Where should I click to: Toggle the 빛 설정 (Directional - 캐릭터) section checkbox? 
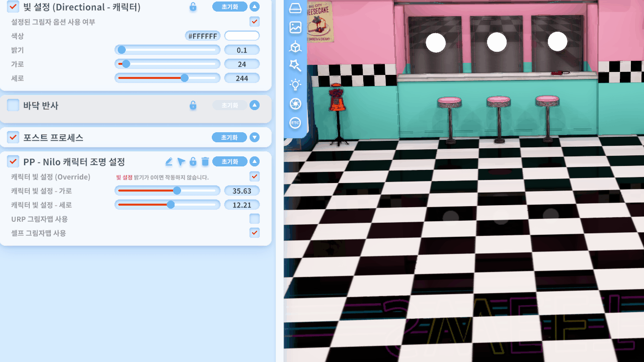point(14,7)
